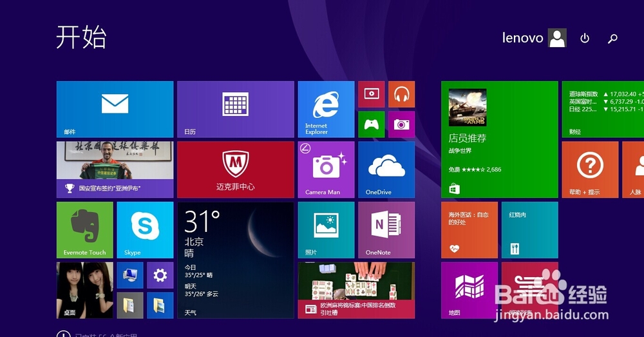Click the down arrow to show all apps

pos(63,334)
